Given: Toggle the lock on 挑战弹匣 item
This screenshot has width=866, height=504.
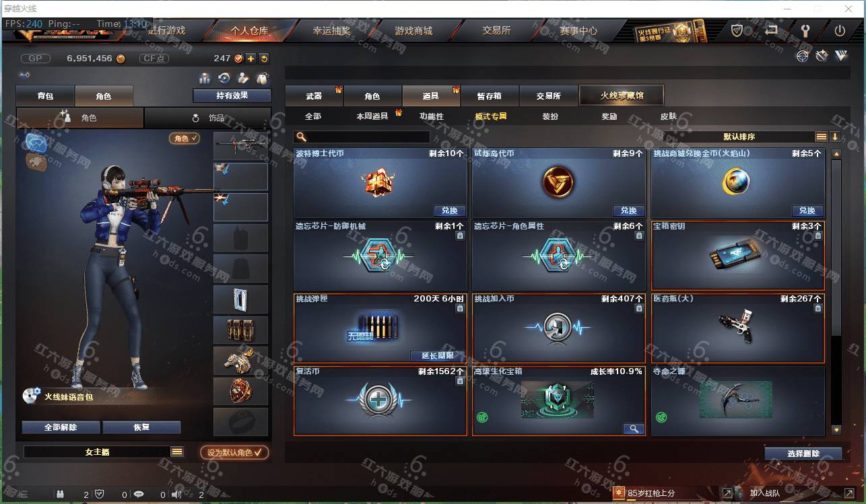Looking at the screenshot, I should [460, 308].
